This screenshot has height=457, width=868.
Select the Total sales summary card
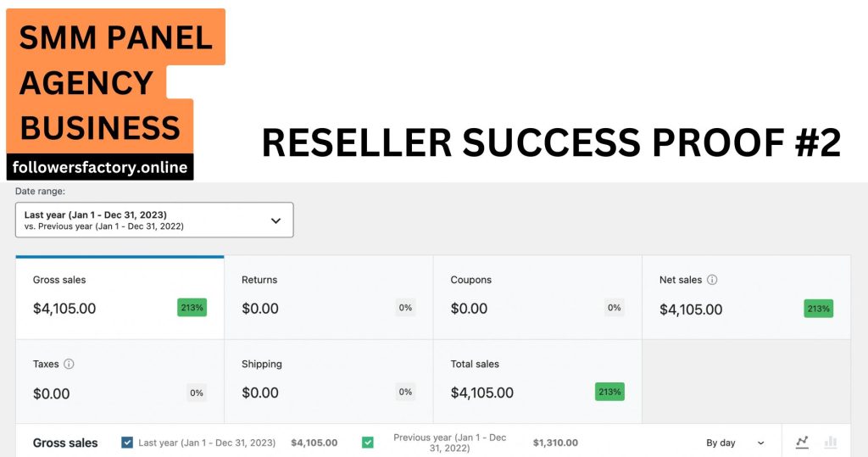[537, 381]
